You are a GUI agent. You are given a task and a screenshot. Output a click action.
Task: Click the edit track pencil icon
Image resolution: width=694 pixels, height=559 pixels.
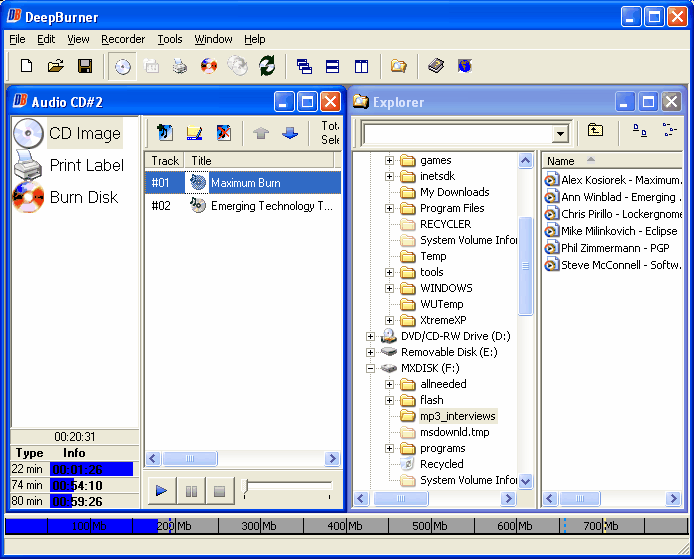tap(194, 132)
